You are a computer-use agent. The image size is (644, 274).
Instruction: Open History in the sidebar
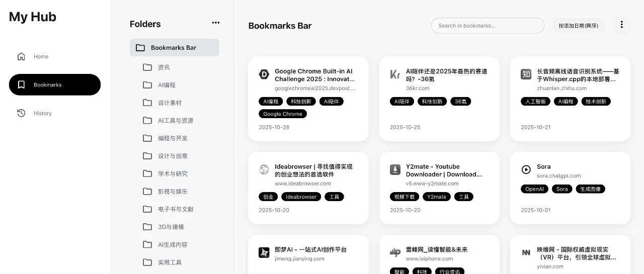click(42, 113)
